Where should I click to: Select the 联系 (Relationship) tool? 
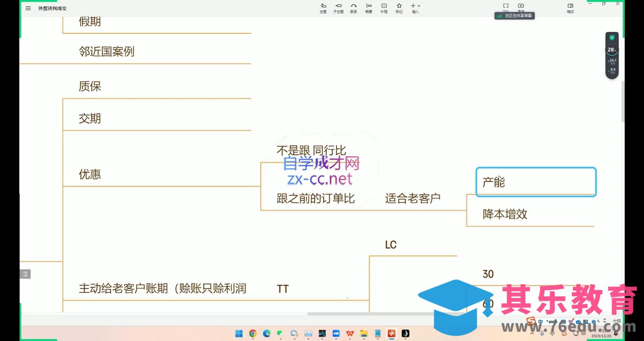(354, 7)
